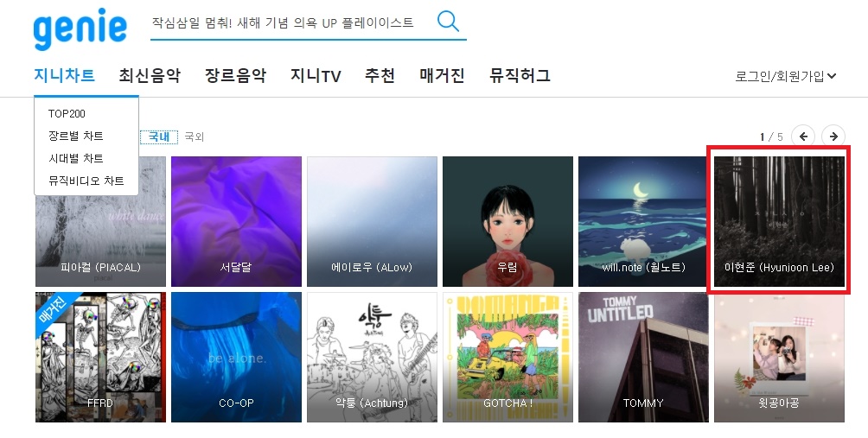Open the 지니차트 menu
The width and height of the screenshot is (868, 438).
tap(64, 75)
